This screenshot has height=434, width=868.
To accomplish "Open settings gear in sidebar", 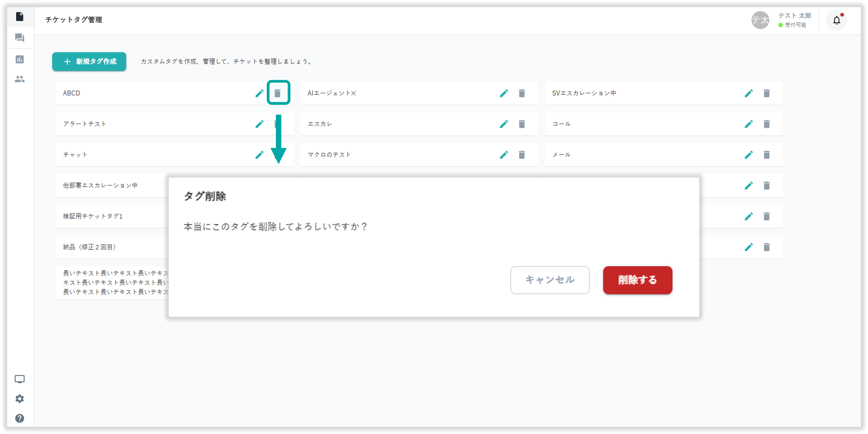I will [20, 399].
